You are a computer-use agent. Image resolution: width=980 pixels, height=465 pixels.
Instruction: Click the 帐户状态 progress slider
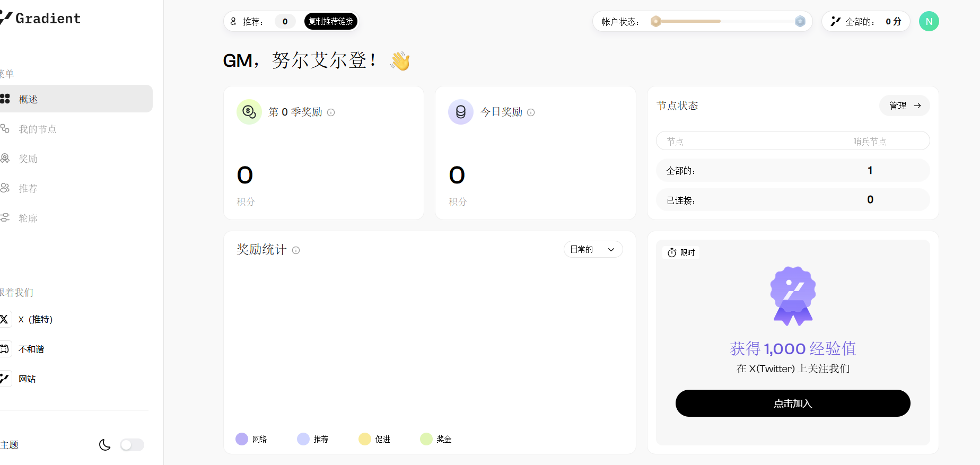(x=728, y=22)
